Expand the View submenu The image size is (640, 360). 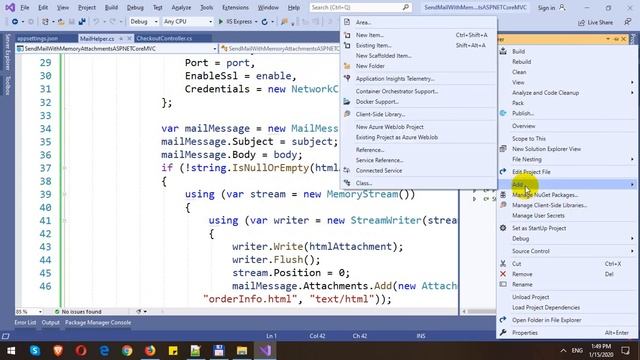tap(632, 82)
